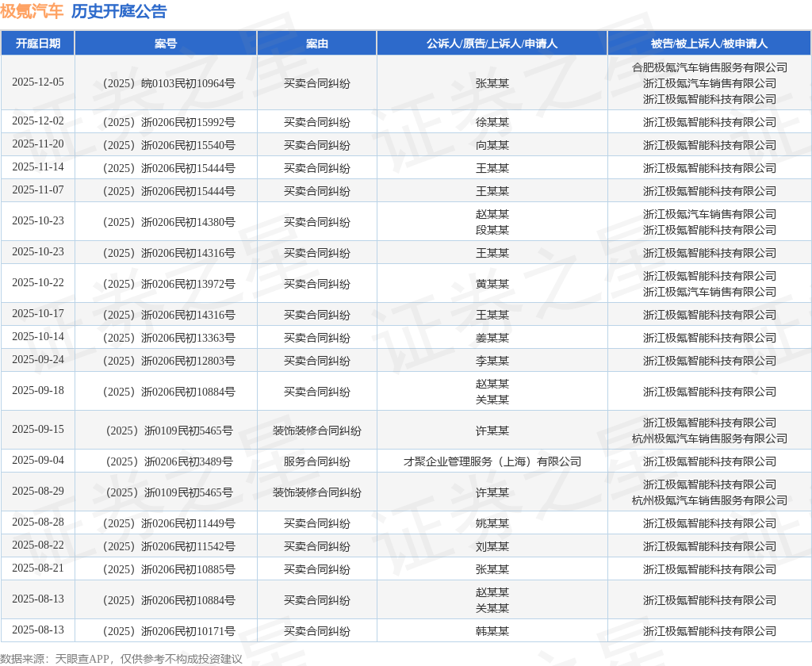
Task: Select case number 浙0206民初15992号
Action: tap(166, 122)
